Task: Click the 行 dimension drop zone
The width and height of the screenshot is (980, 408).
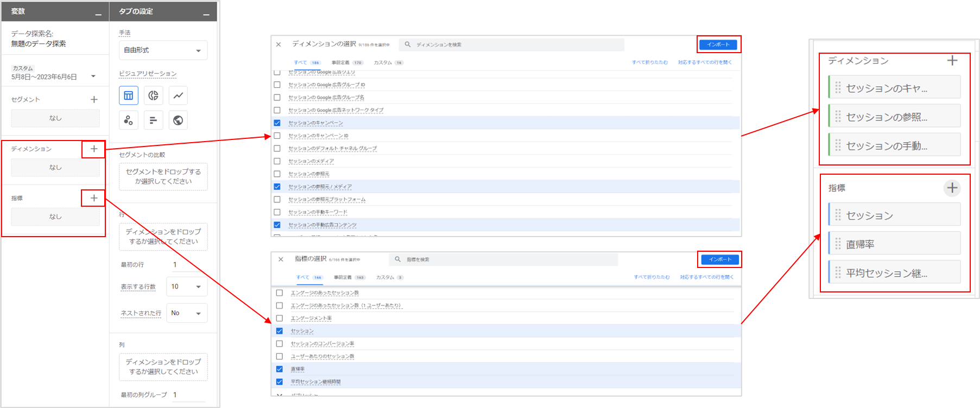Action: click(163, 237)
